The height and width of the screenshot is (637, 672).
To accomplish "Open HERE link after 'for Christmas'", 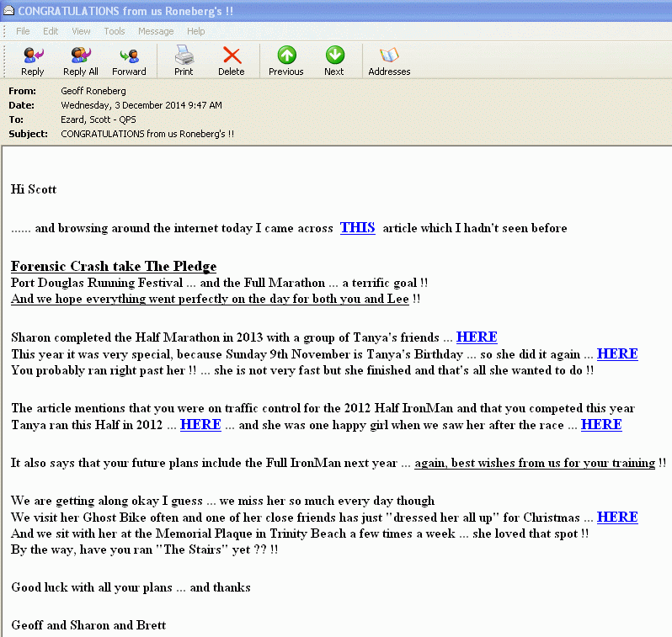I will 617,517.
